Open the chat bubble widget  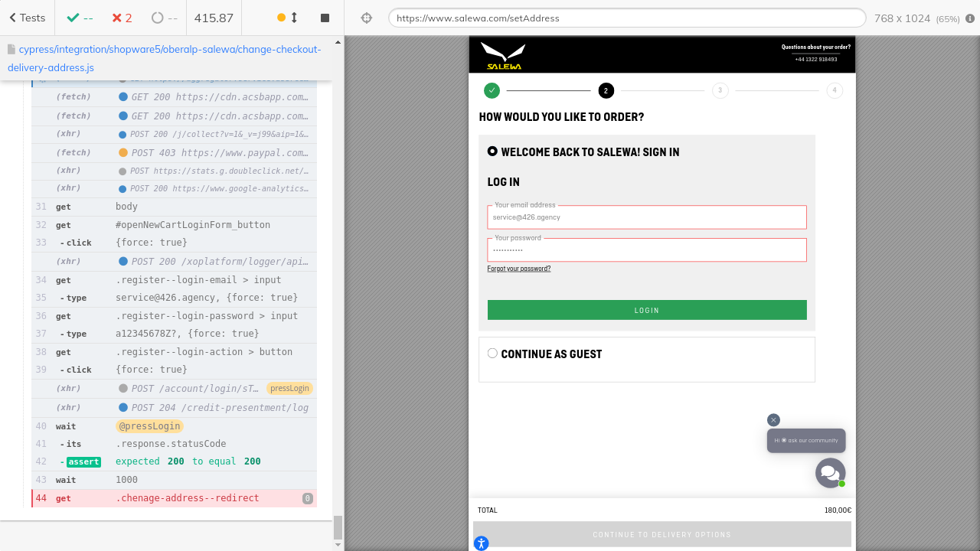tap(830, 473)
